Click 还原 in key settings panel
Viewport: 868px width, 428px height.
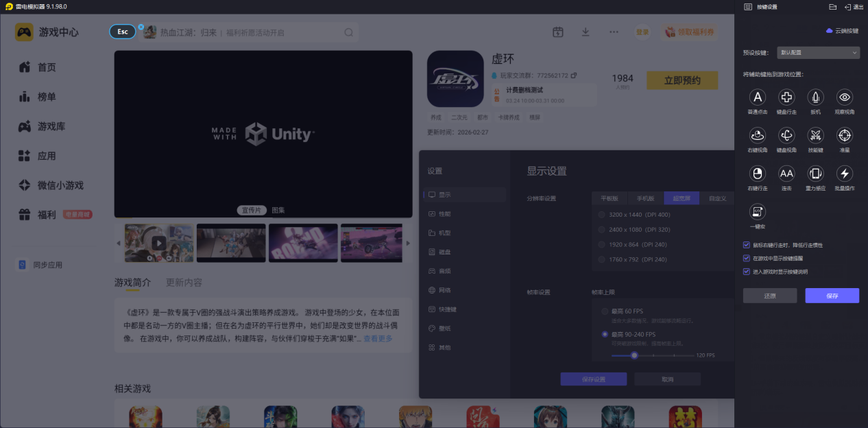[770, 296]
